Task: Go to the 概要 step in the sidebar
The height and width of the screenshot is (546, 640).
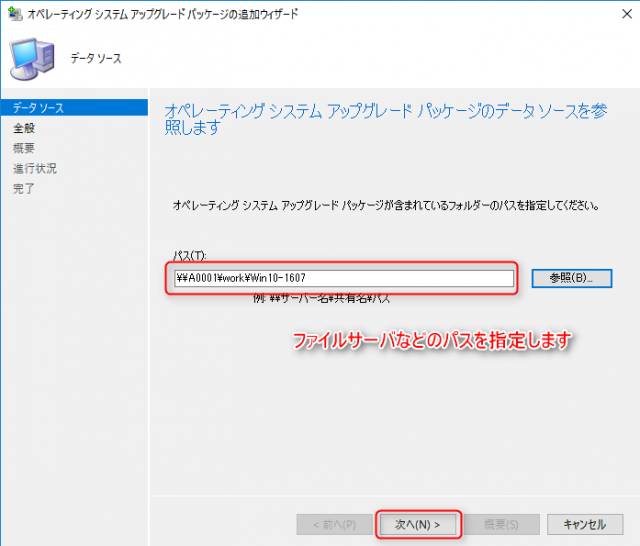Action: (x=25, y=148)
